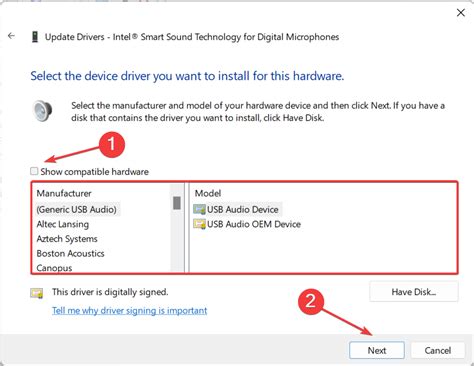Image resolution: width=474 pixels, height=366 pixels.
Task: Select USB Audio Device model
Action: [x=243, y=210]
